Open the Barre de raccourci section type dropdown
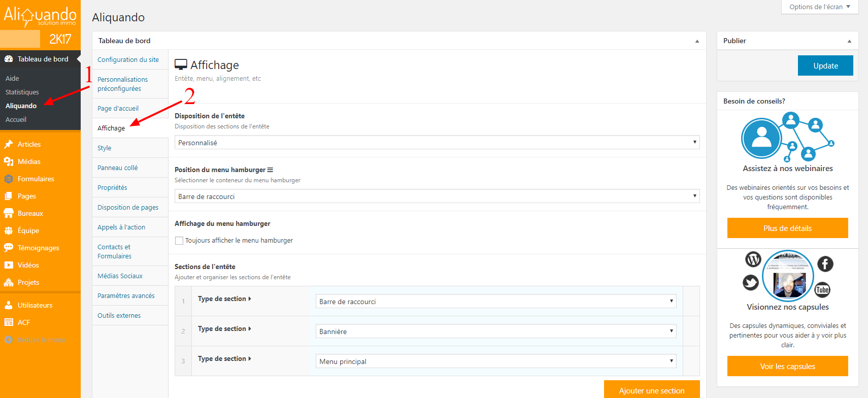 pyautogui.click(x=496, y=302)
